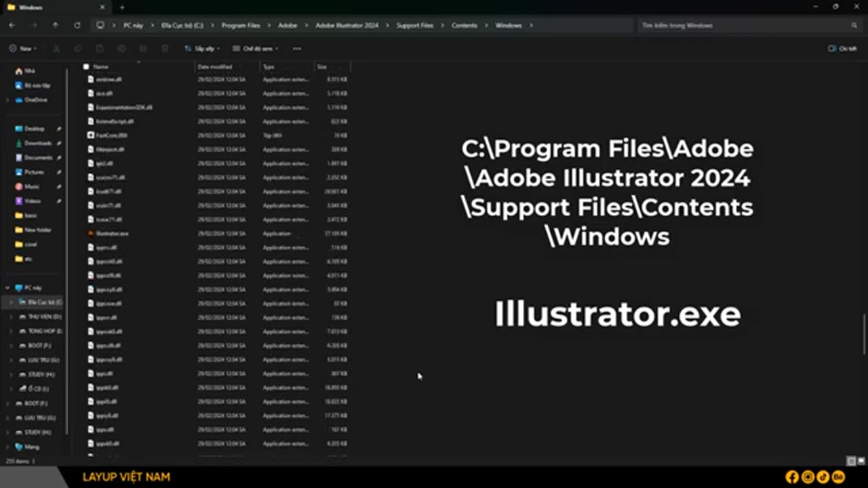Screen dimensions: 868x488
Task: Unpin Documents via its pin icon
Action: coord(59,158)
